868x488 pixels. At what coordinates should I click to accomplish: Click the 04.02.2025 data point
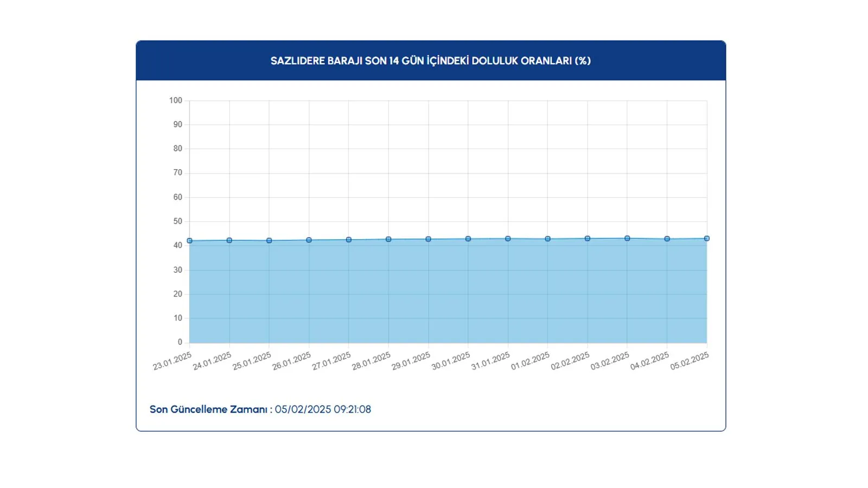click(667, 239)
